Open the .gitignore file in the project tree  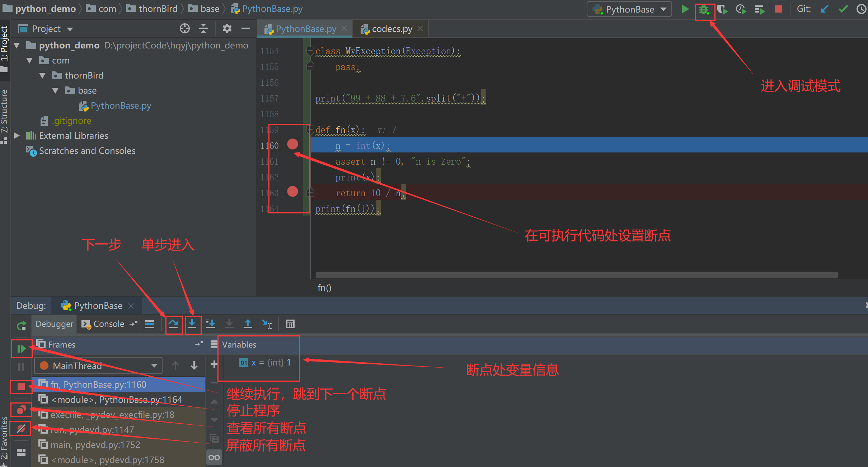click(x=71, y=121)
